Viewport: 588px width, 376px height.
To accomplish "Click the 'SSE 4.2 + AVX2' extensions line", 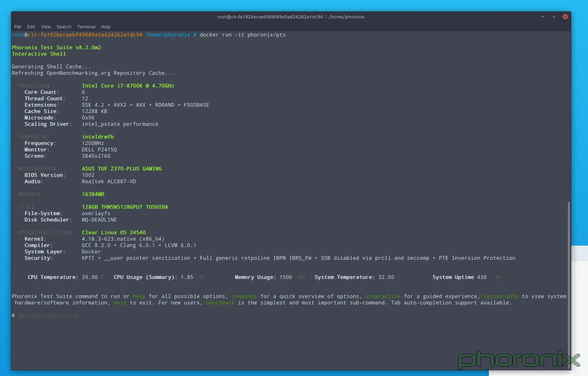I will pos(146,105).
